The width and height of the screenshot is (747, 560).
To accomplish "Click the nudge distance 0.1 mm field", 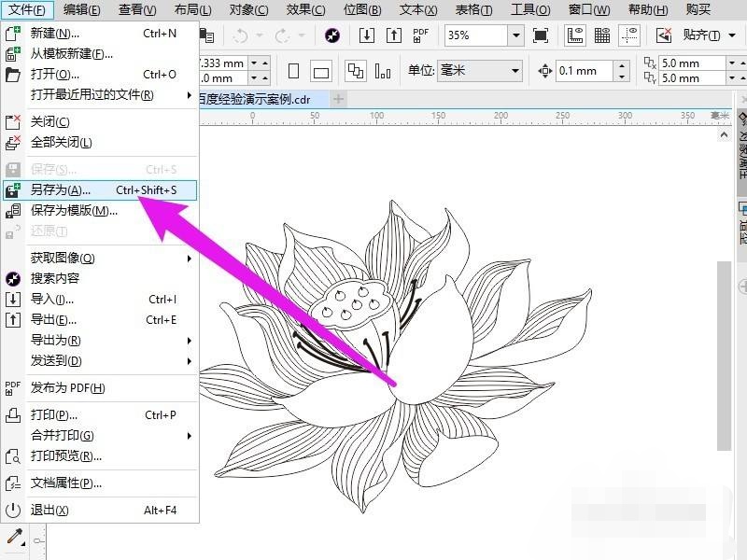I will click(x=585, y=71).
